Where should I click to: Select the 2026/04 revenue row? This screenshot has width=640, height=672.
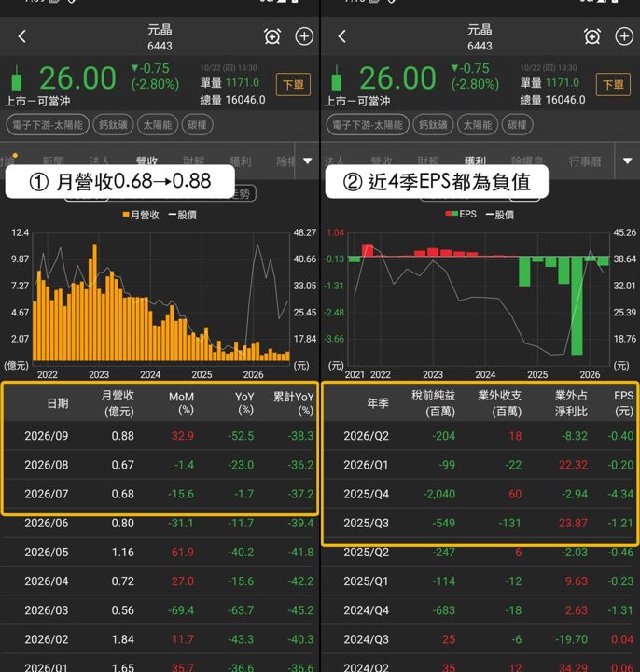[x=160, y=581]
